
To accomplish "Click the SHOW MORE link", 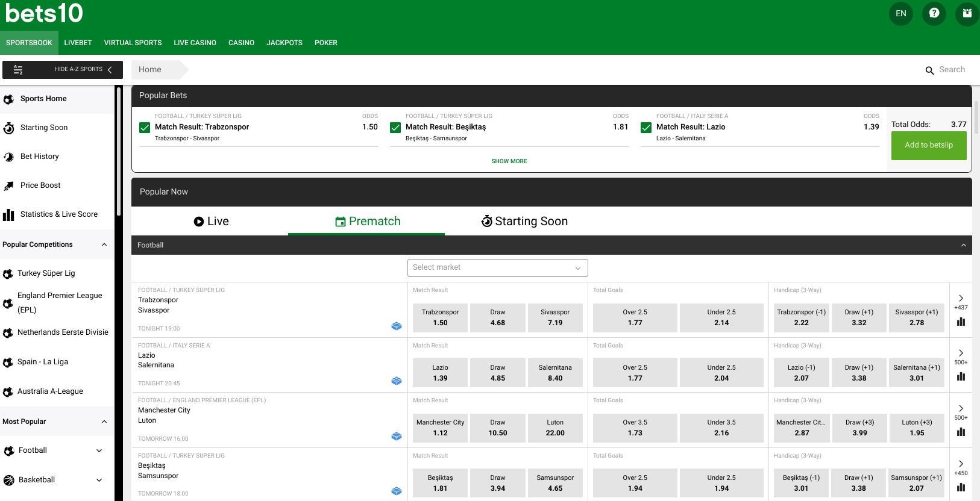I will coord(509,161).
